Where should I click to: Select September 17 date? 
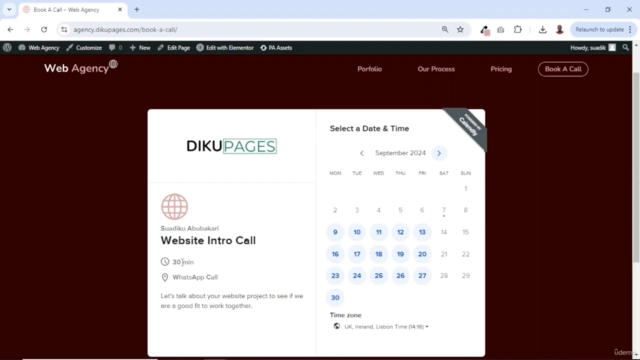tap(357, 254)
